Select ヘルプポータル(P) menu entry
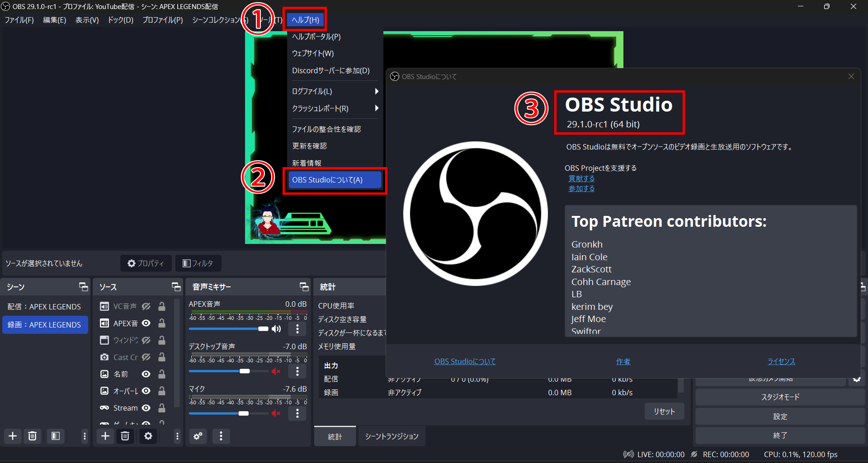This screenshot has width=868, height=463. pyautogui.click(x=335, y=37)
